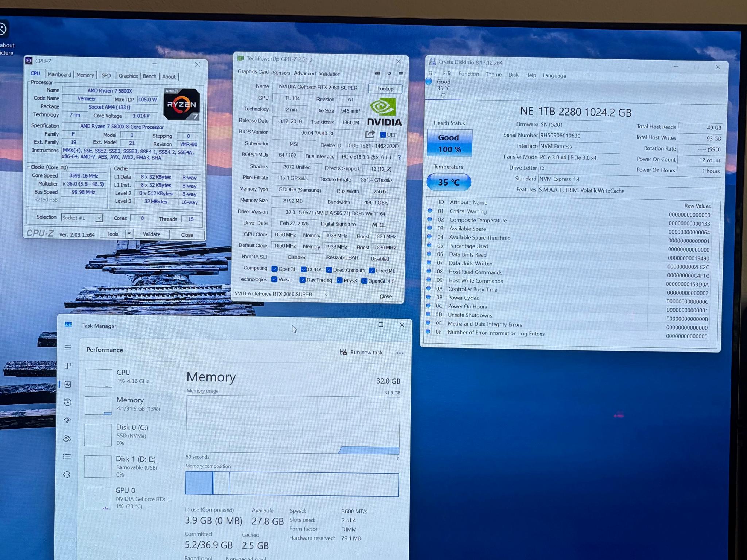Expand the Tools dropdown arrow in CPU-Z
Image resolution: width=747 pixels, height=560 pixels.
[129, 234]
